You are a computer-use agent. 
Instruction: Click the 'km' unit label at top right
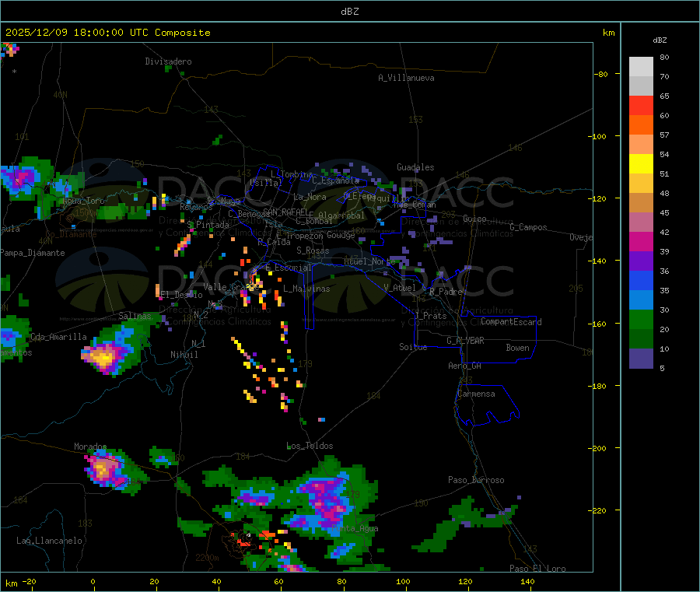click(x=608, y=33)
